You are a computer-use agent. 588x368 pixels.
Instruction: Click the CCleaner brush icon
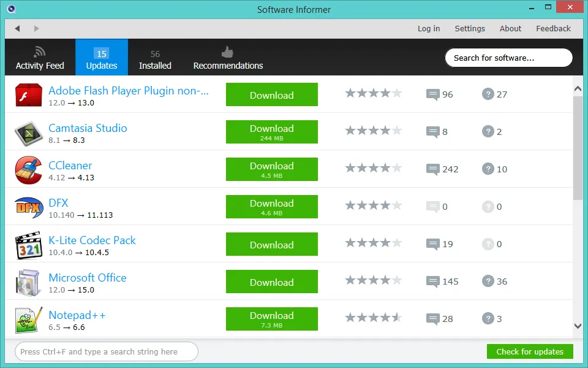(x=29, y=170)
